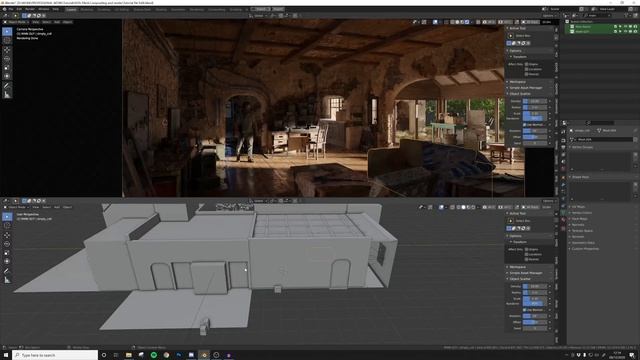Toggle Locations checkbox in top viewport sidebar
640x360 pixels.
pos(527,69)
